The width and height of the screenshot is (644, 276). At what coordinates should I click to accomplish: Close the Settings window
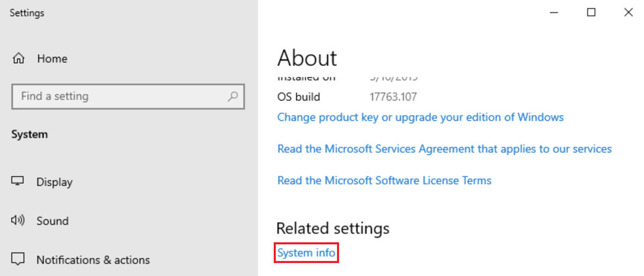[x=628, y=12]
